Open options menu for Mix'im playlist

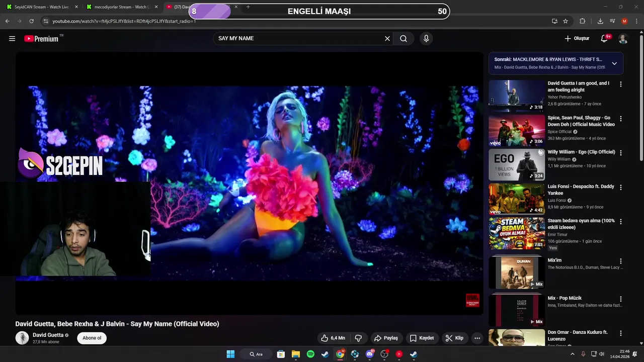620,261
